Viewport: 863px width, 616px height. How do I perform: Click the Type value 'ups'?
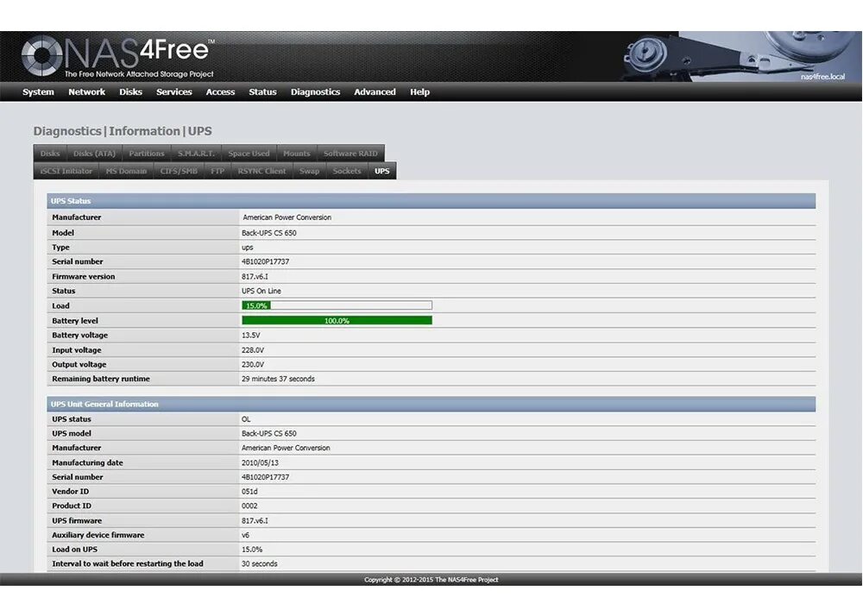pyautogui.click(x=247, y=248)
